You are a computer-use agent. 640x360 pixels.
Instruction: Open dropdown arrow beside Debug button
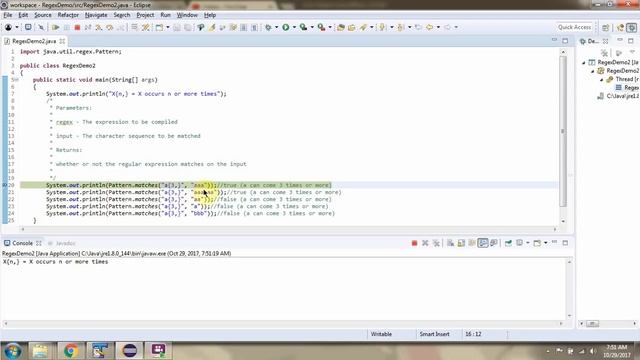point(276,27)
